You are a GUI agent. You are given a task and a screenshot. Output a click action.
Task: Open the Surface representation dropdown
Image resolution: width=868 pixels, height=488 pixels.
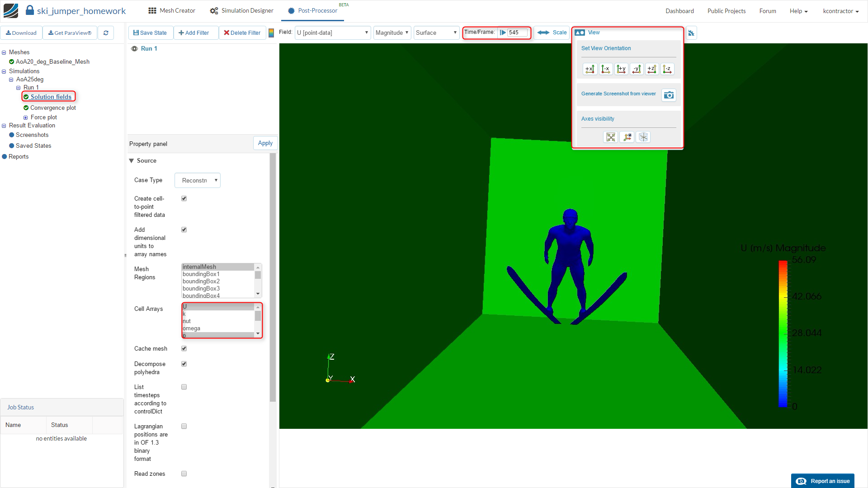(x=436, y=33)
